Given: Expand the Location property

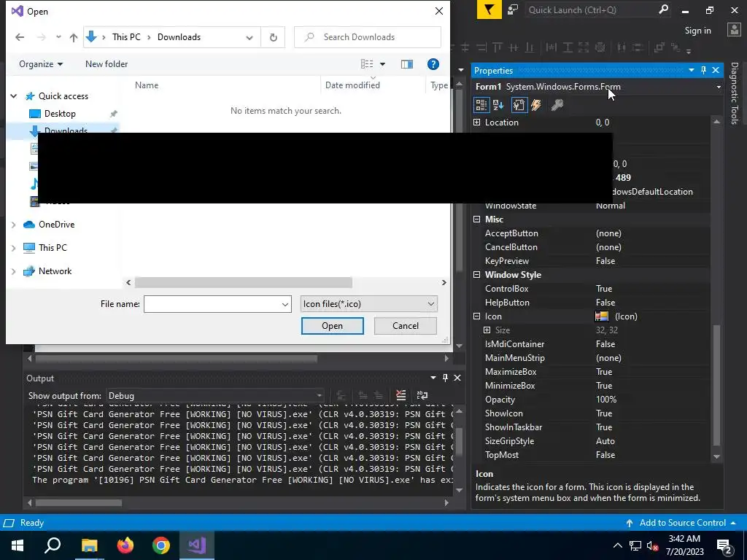Looking at the screenshot, I should (x=477, y=122).
